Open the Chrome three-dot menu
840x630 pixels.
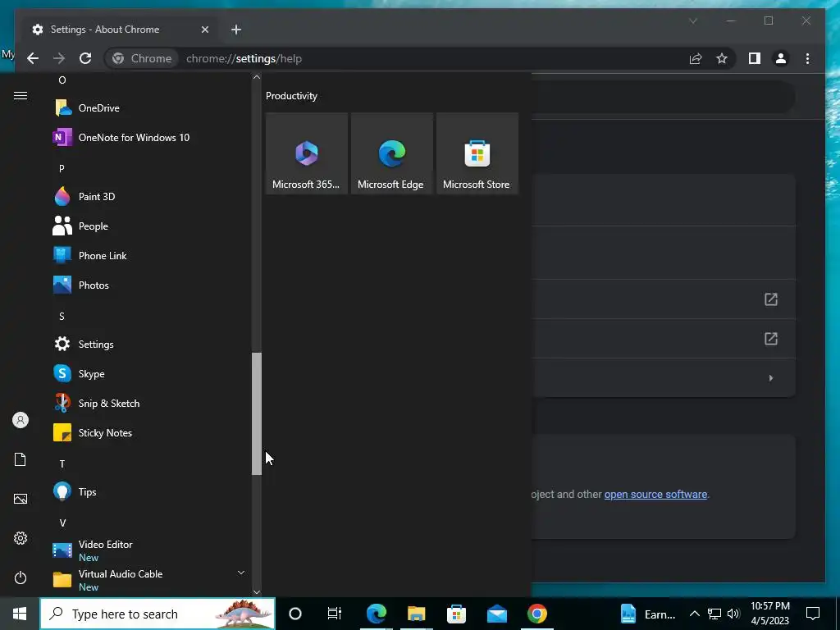(807, 58)
